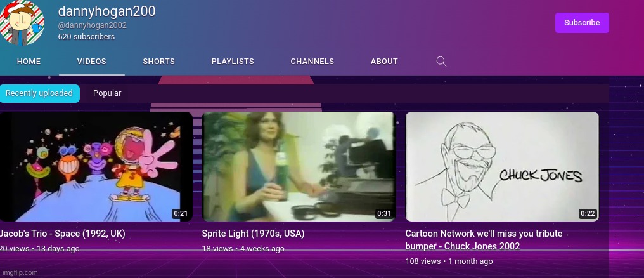Image resolution: width=644 pixels, height=278 pixels.
Task: Click the 620 subscribers text
Action: 86,37
